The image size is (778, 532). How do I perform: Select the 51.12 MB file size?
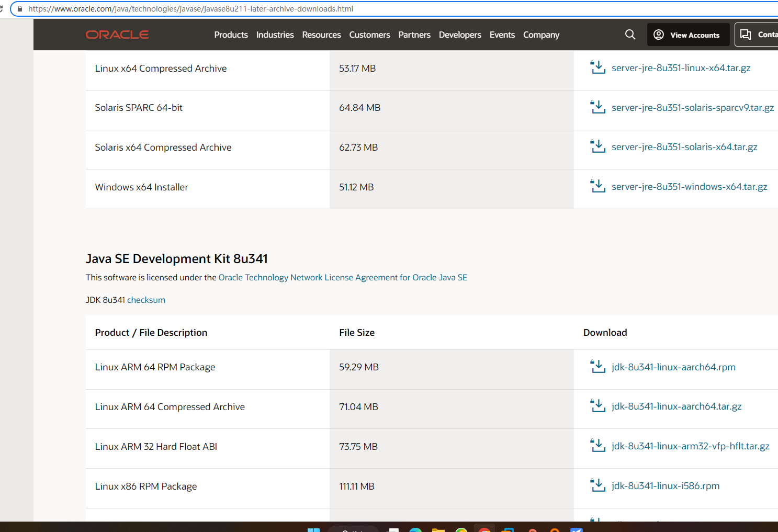(356, 187)
